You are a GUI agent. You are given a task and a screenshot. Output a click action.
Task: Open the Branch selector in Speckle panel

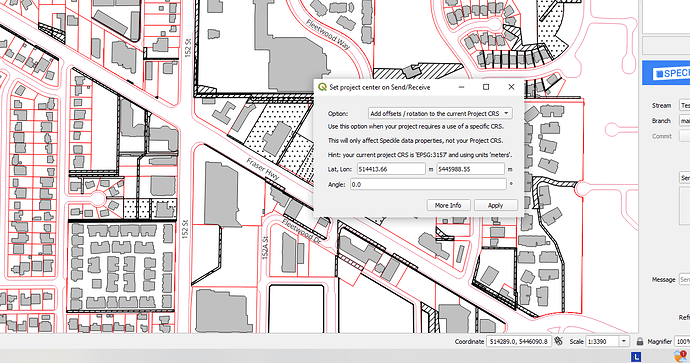[685, 121]
